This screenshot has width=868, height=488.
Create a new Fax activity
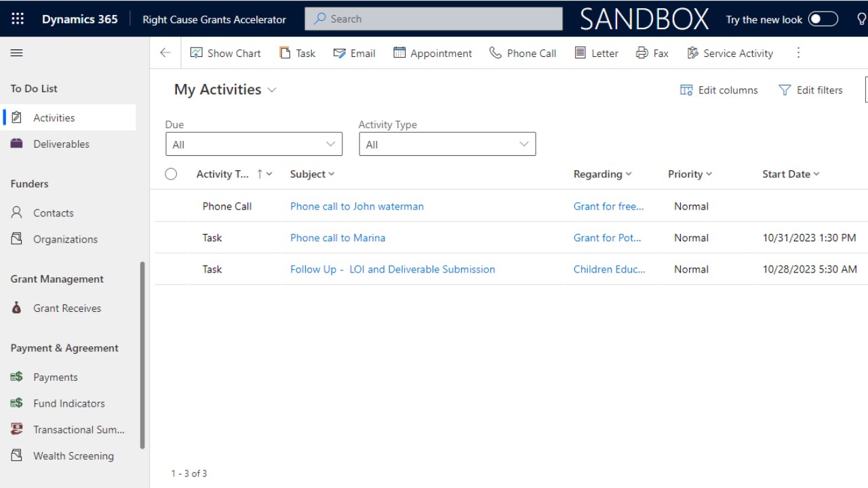(x=652, y=53)
